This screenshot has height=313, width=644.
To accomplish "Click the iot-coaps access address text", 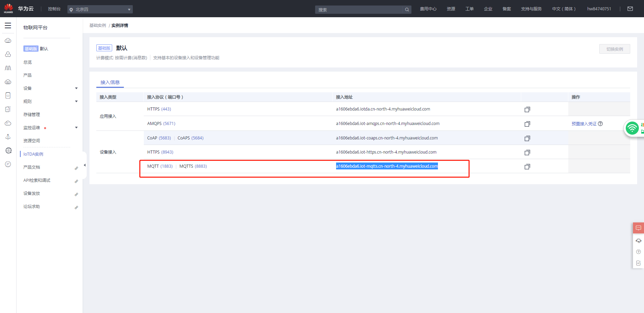I will pyautogui.click(x=387, y=138).
